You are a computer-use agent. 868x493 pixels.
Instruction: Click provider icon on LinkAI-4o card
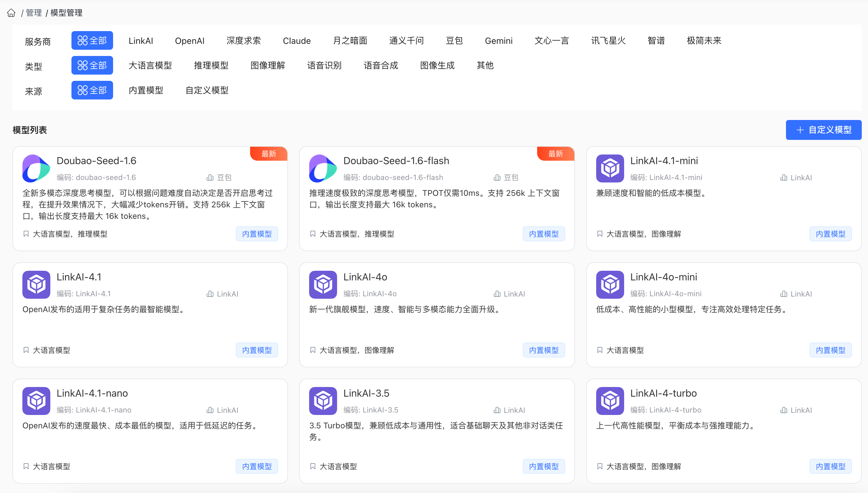497,293
